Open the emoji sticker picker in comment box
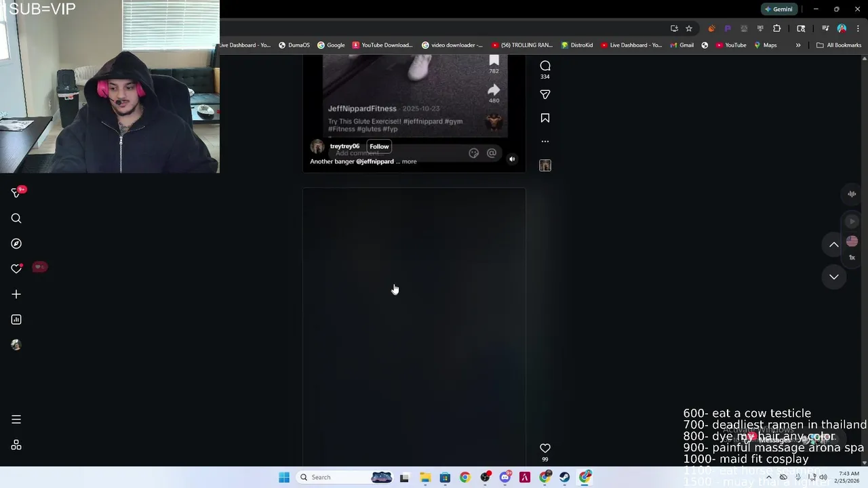Image resolution: width=868 pixels, height=488 pixels. click(474, 153)
